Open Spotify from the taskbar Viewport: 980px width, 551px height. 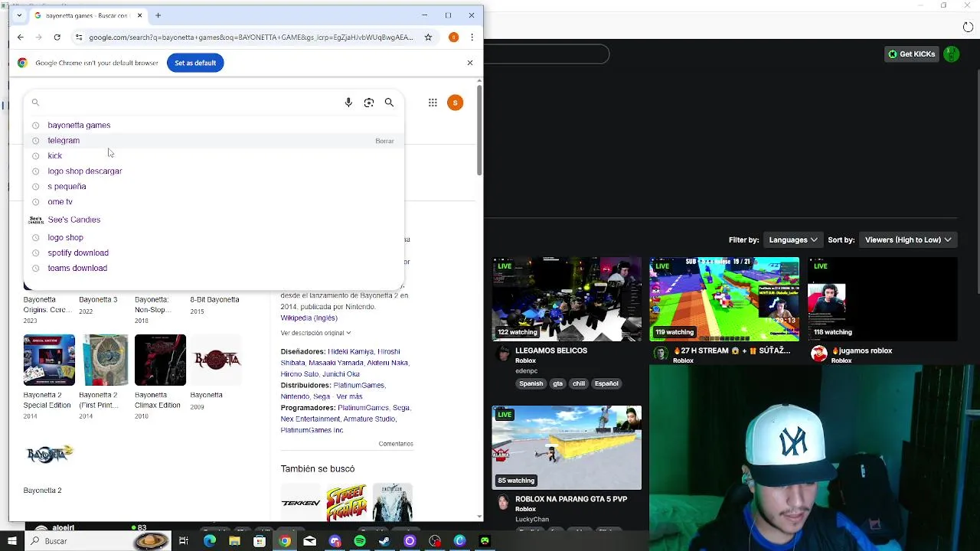(360, 541)
